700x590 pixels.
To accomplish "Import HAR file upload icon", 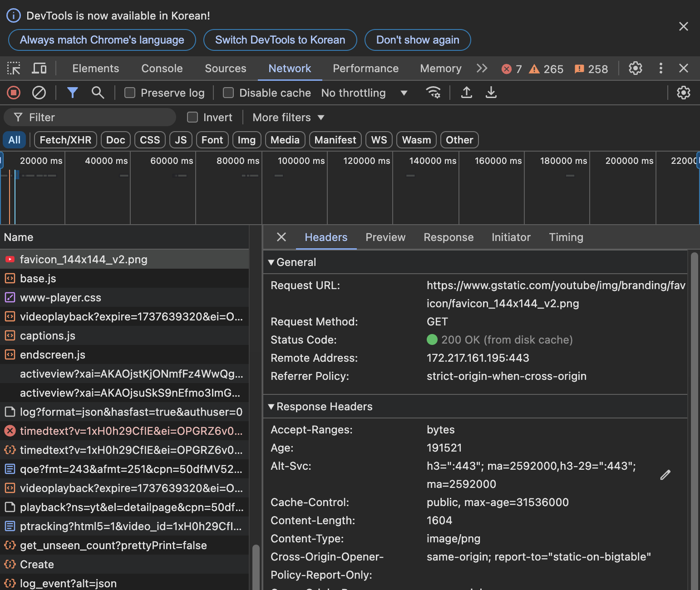I will [466, 93].
